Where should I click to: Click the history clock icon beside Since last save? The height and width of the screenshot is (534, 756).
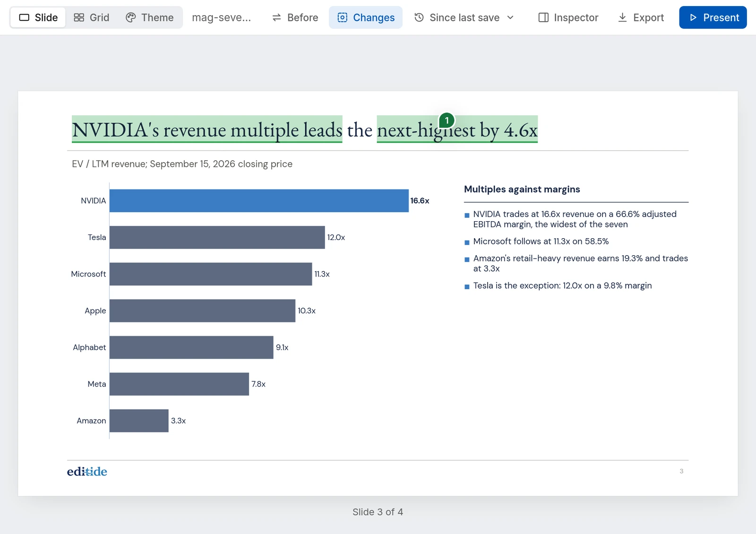[419, 17]
